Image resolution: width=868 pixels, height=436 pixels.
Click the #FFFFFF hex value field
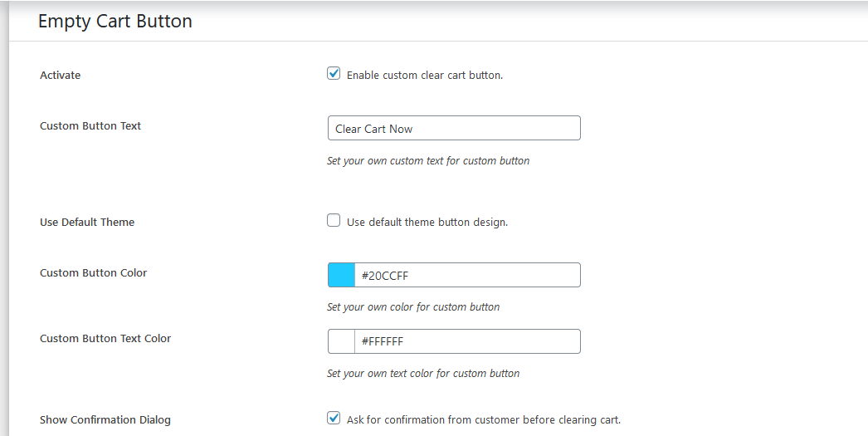(466, 341)
